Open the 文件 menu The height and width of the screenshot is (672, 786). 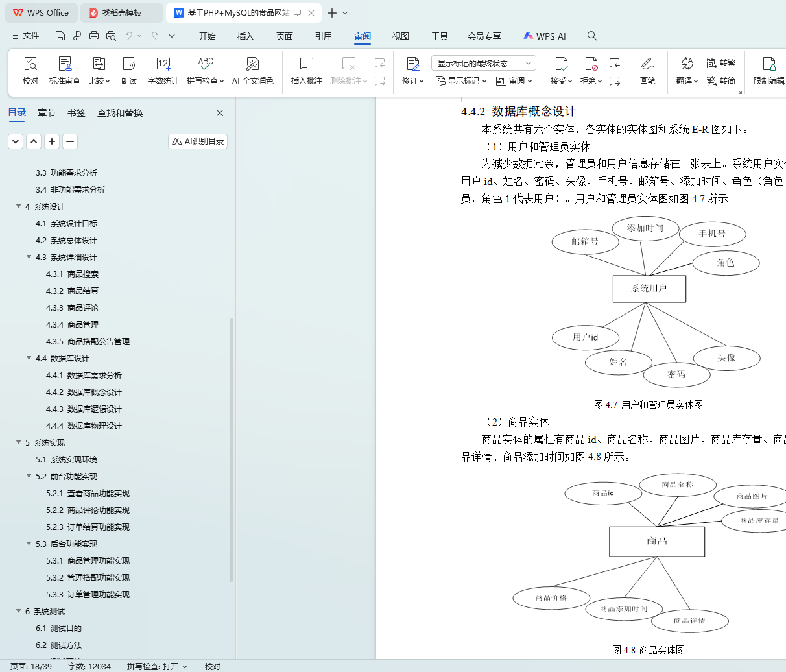(x=26, y=36)
